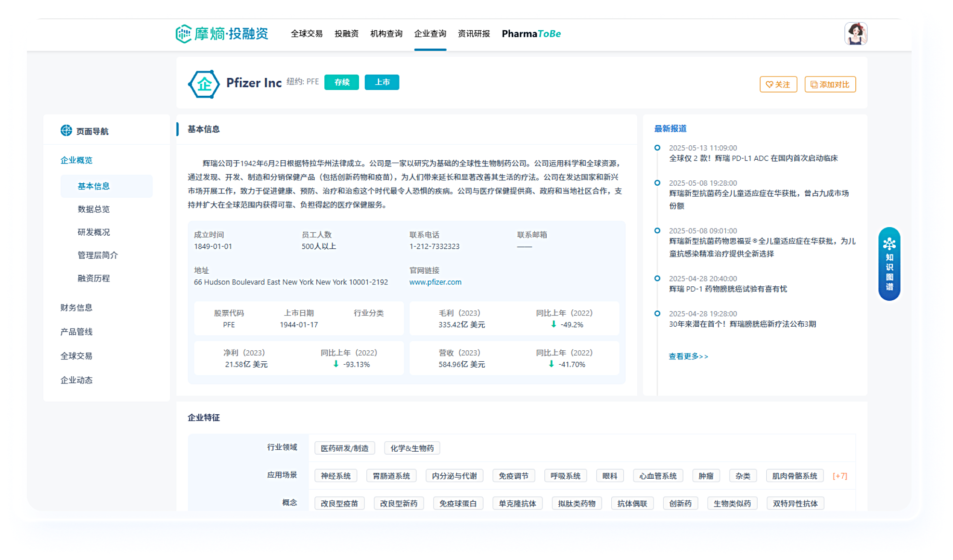This screenshot has height=560, width=953.
Task: Open 产品管线 in the sidebar
Action: (77, 332)
